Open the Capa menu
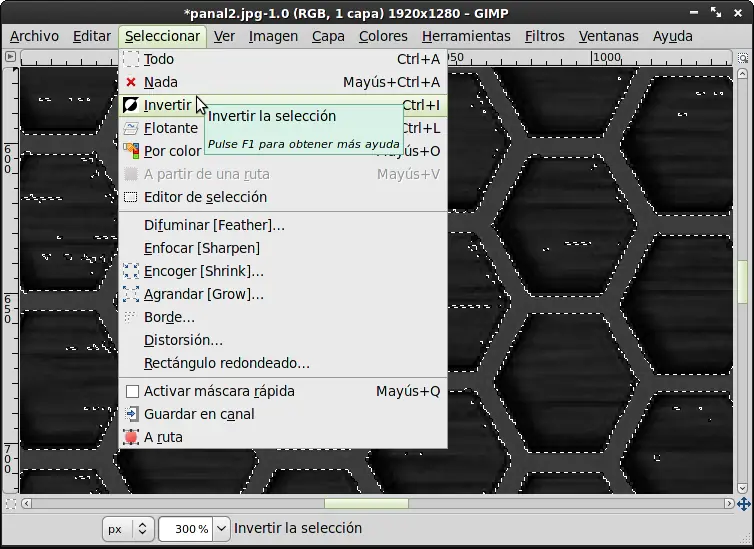Image resolution: width=754 pixels, height=549 pixels. [328, 37]
